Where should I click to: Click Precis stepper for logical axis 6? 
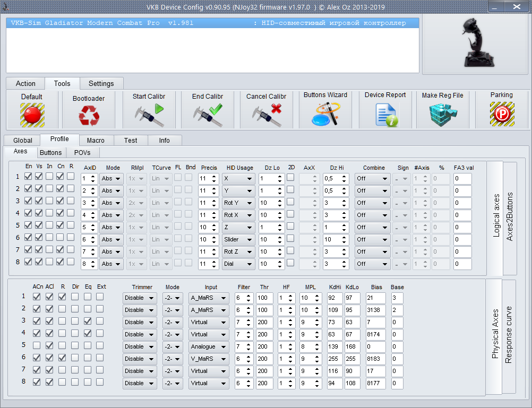pos(214,240)
